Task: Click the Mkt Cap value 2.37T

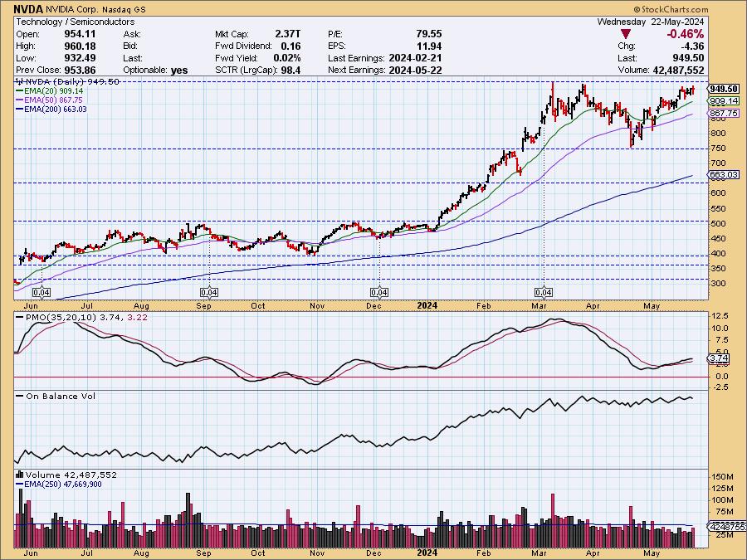Action: 288,34
